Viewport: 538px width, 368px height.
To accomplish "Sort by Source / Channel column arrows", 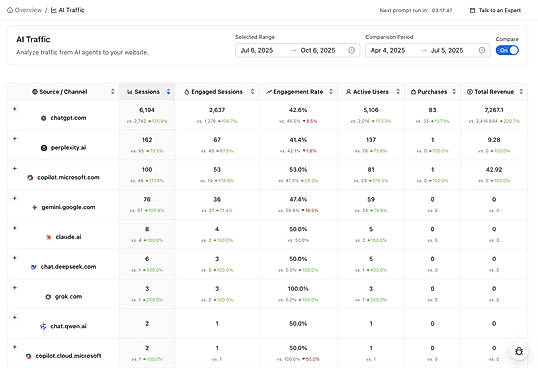I will 113,92.
